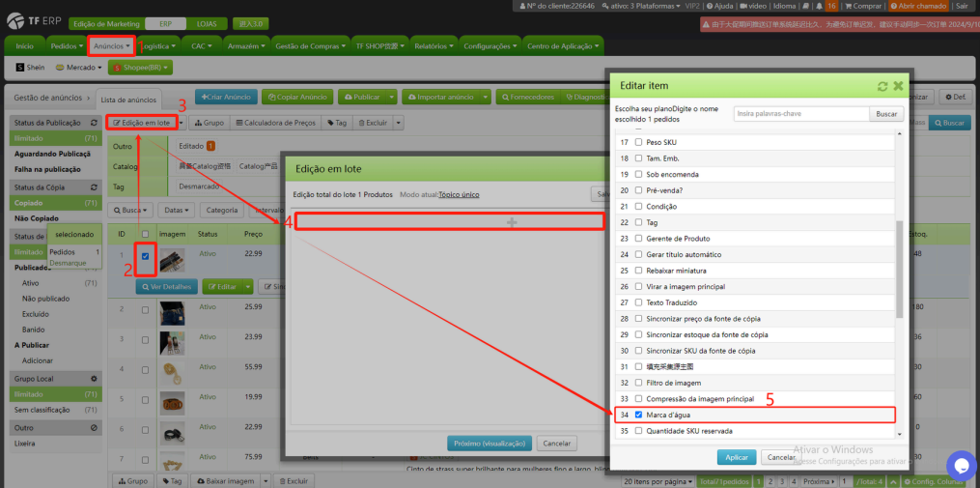
Task: Click the Insira palavras-chave search field
Action: pos(799,114)
